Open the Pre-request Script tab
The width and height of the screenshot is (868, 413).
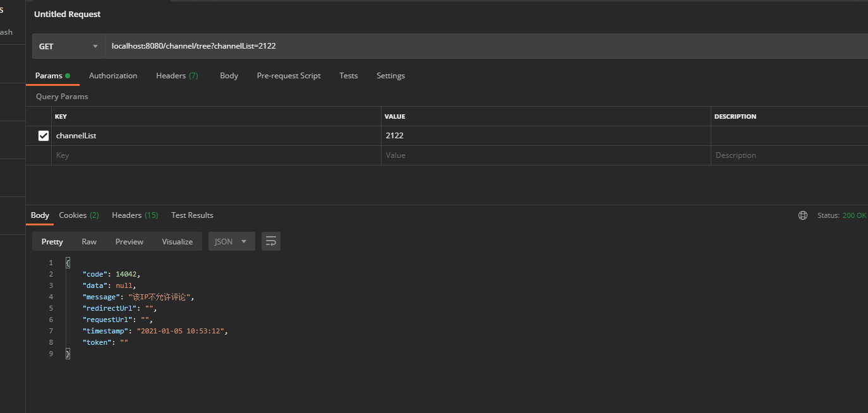point(289,76)
